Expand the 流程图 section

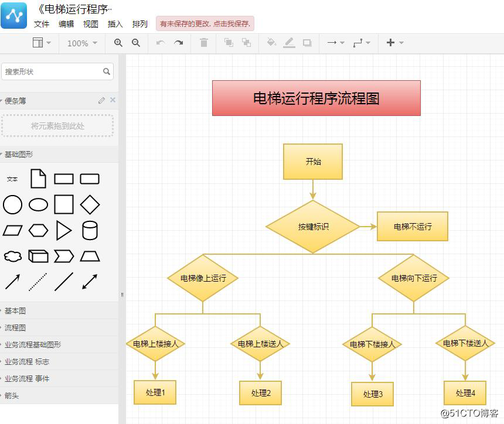[x=59, y=327]
